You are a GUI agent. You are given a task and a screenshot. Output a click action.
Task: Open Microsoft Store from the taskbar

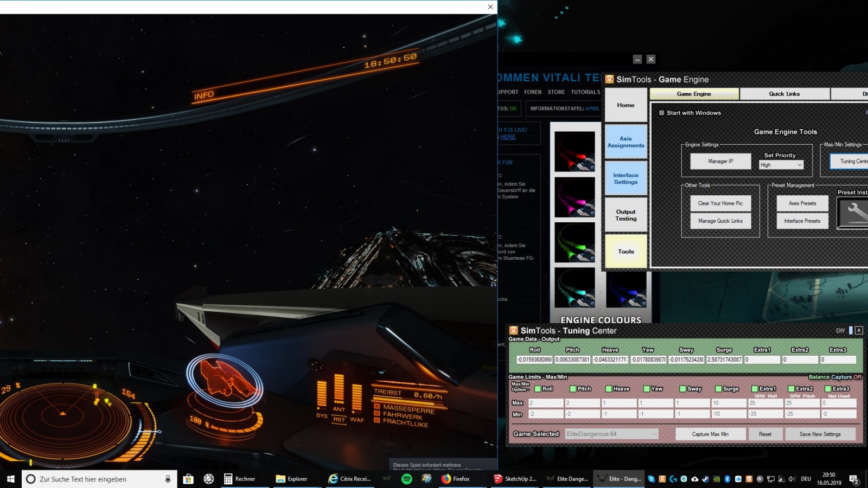[x=188, y=479]
